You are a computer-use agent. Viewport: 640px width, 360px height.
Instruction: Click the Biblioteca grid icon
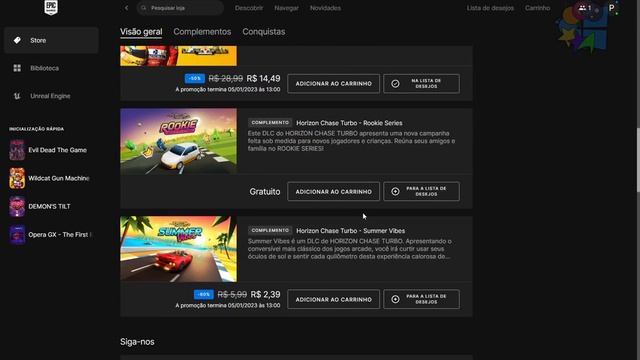pyautogui.click(x=17, y=68)
